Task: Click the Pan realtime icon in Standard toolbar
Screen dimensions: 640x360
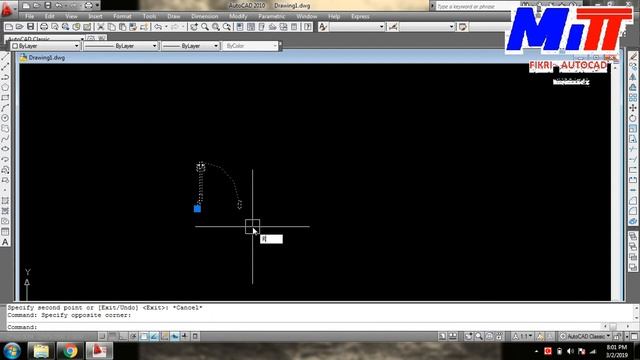Action: coord(194,27)
